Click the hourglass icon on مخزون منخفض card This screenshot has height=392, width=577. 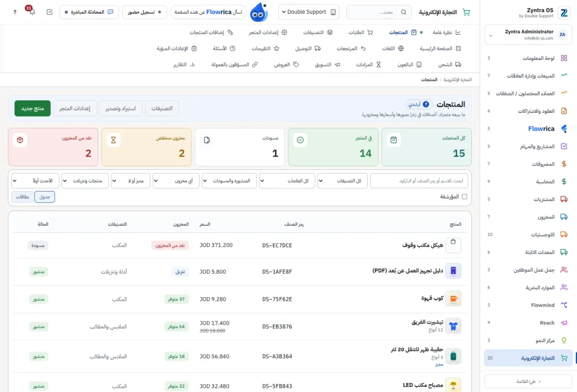point(114,140)
